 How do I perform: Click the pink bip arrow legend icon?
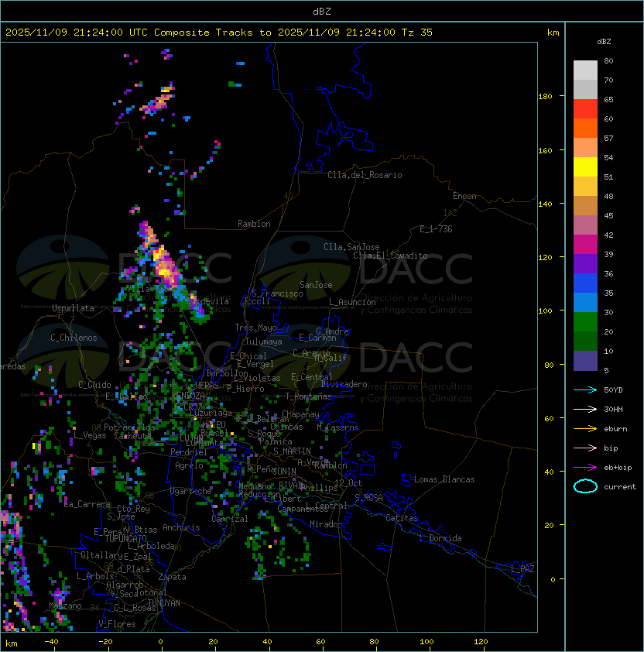[x=585, y=448]
